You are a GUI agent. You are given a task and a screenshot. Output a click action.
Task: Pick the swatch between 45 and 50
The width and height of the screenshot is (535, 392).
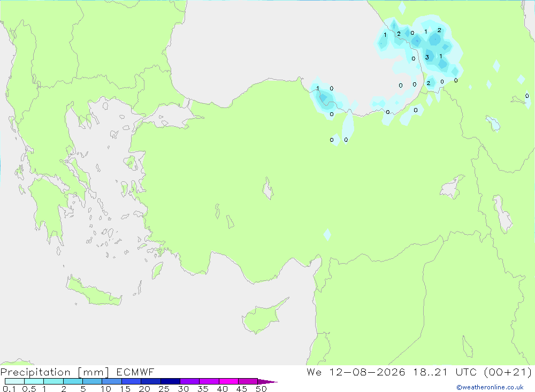coord(248,381)
